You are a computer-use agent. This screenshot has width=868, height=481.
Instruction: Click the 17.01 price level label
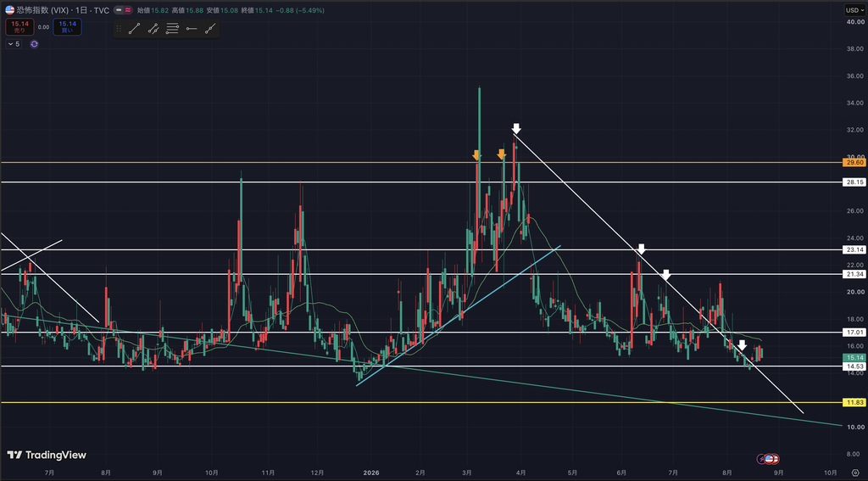854,333
